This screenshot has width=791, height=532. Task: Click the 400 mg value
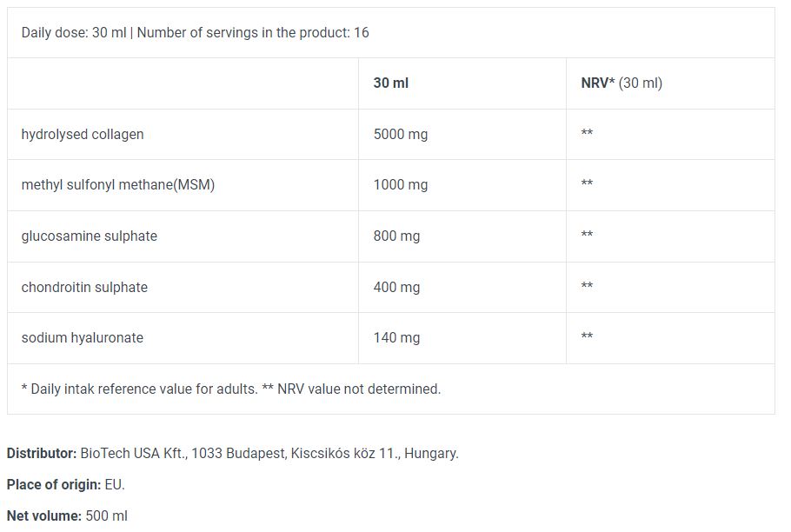[x=396, y=287]
